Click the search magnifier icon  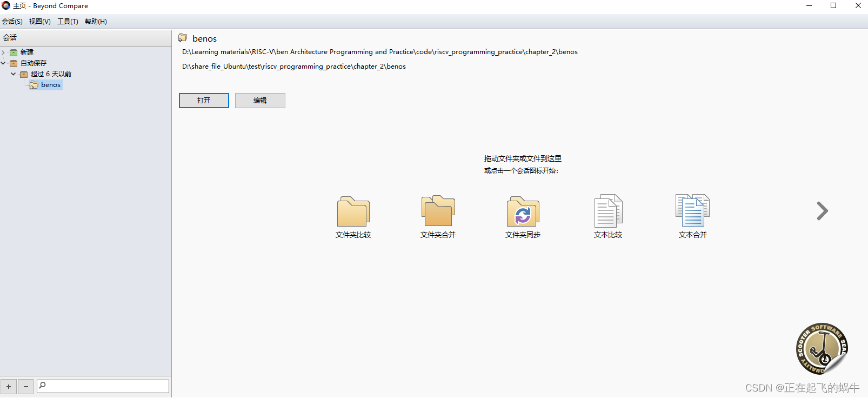tap(42, 386)
